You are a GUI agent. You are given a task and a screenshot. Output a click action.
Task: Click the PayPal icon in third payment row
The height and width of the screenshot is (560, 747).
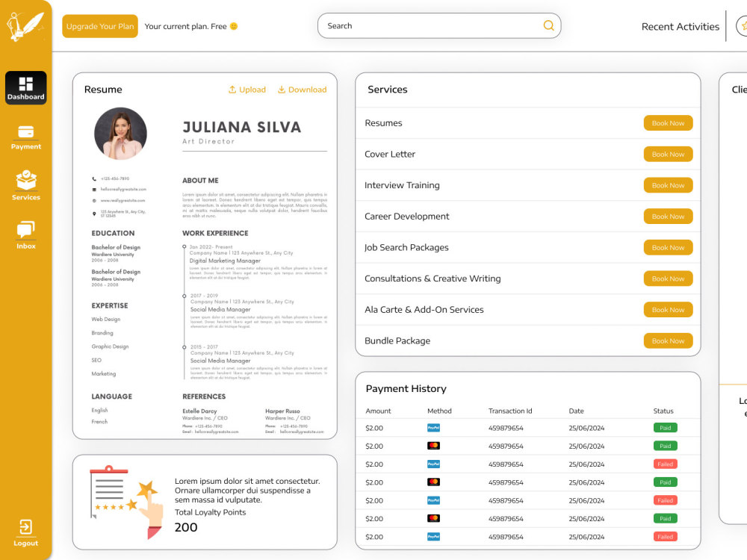(433, 464)
